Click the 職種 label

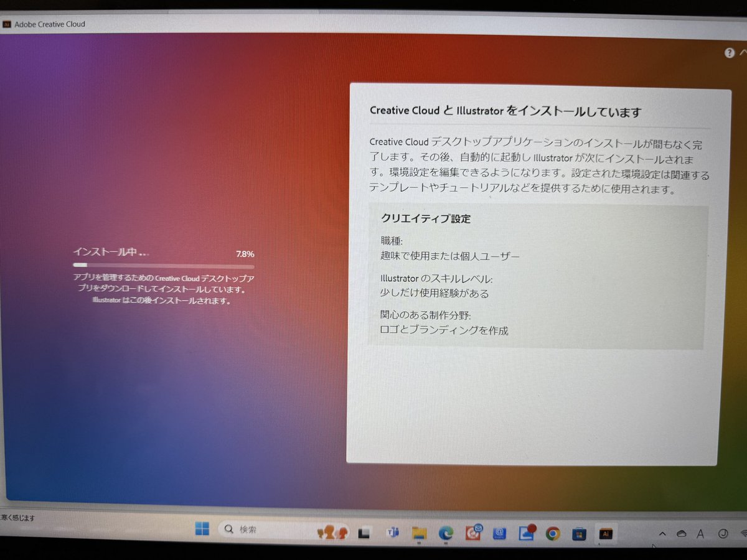coord(392,241)
